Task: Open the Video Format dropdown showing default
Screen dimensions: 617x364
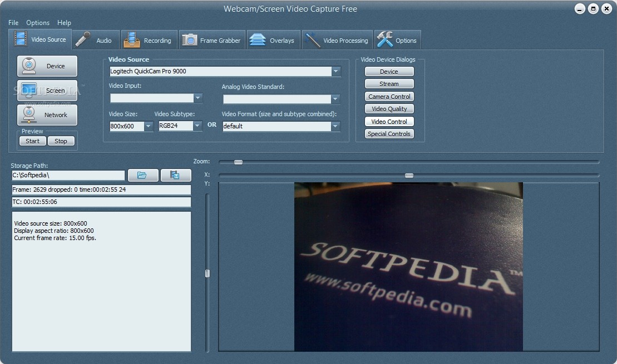Action: coord(335,126)
